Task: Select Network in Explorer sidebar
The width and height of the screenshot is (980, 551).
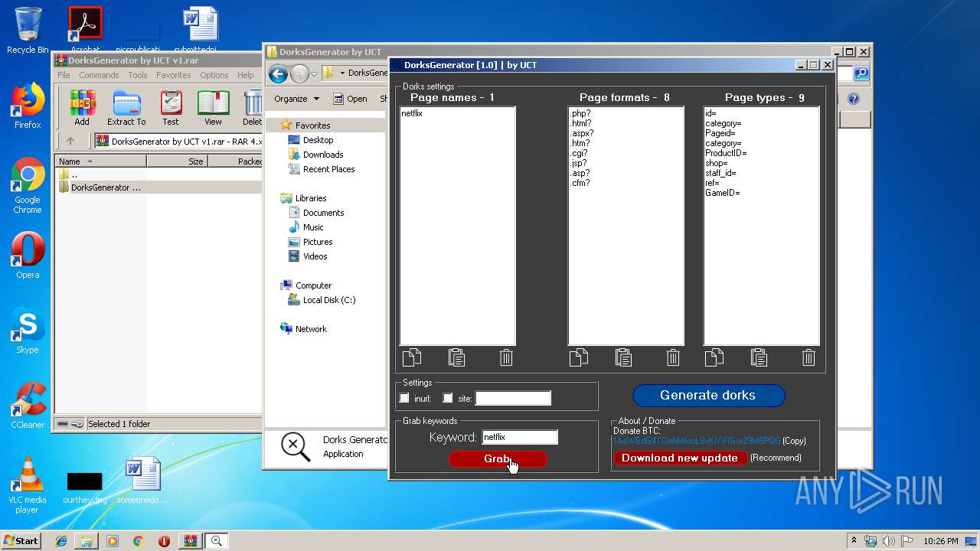Action: click(311, 329)
